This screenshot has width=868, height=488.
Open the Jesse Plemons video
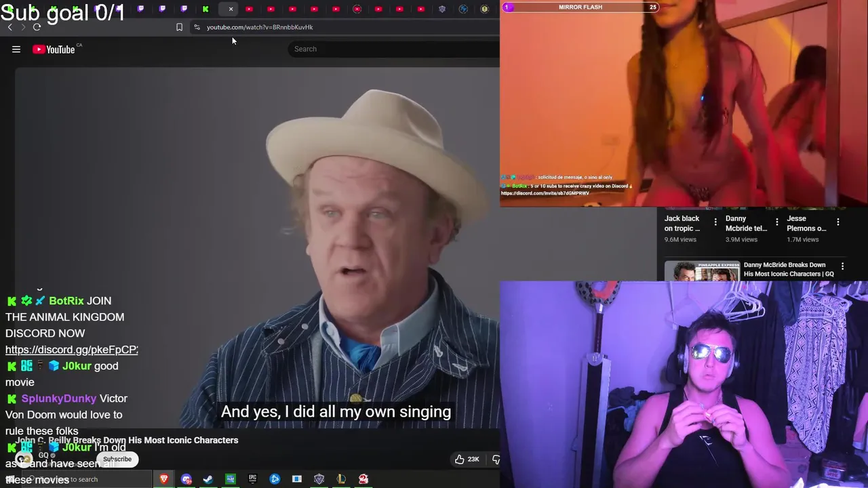pos(806,223)
